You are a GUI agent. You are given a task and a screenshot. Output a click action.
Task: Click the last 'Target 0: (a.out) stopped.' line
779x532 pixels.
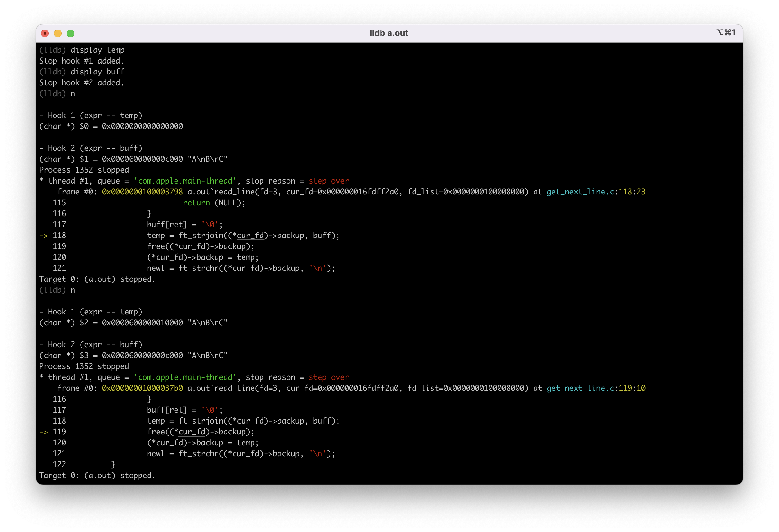(x=97, y=475)
